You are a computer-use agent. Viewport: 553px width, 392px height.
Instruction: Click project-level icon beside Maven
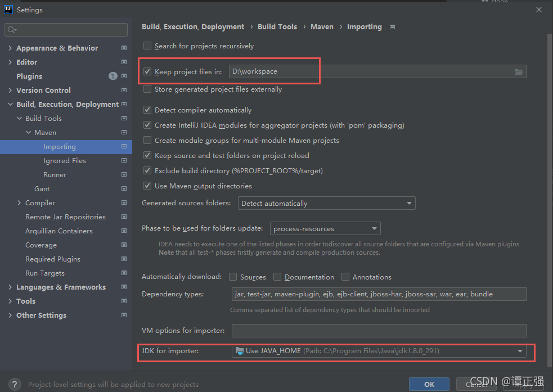pyautogui.click(x=124, y=133)
